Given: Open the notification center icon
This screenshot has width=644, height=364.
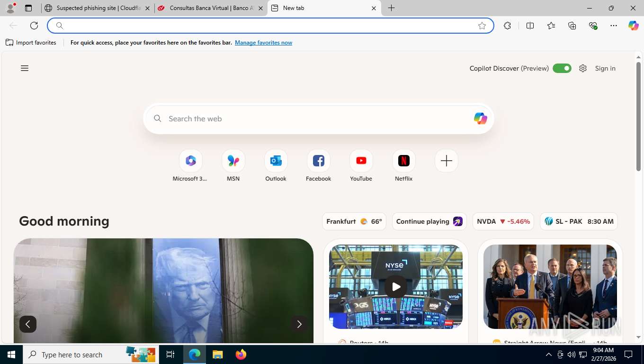Looking at the screenshot, I should coord(628,355).
